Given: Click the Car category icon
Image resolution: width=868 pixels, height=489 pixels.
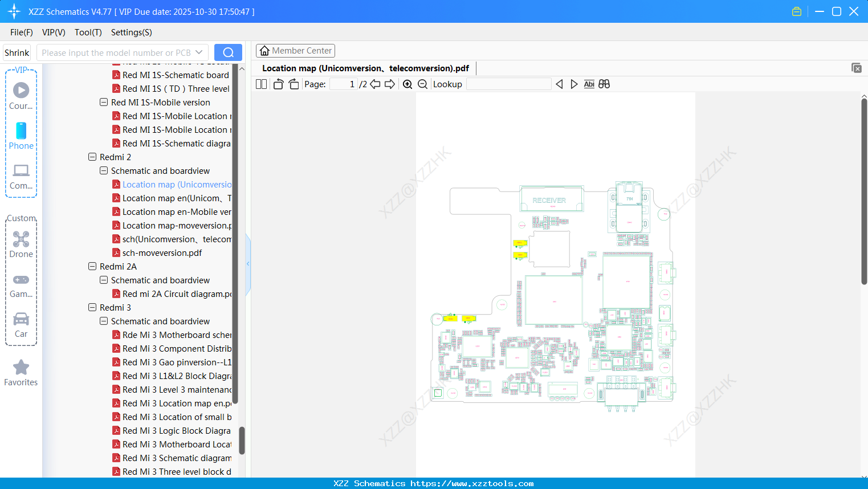Looking at the screenshot, I should click(x=21, y=320).
